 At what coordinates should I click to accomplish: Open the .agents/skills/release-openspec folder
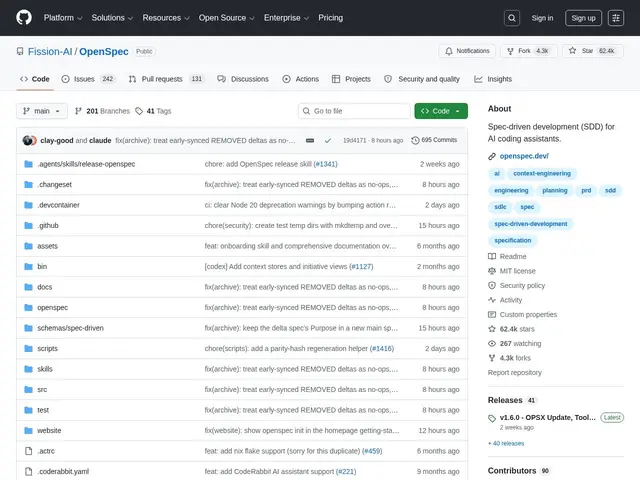tap(86, 164)
